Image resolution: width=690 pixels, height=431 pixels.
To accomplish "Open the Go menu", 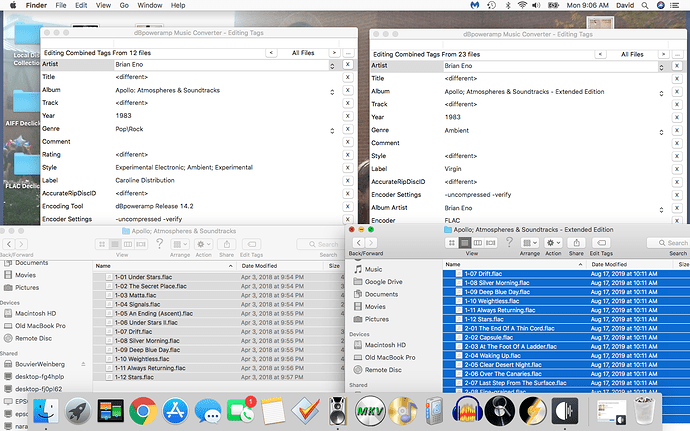I will pyautogui.click(x=124, y=5).
